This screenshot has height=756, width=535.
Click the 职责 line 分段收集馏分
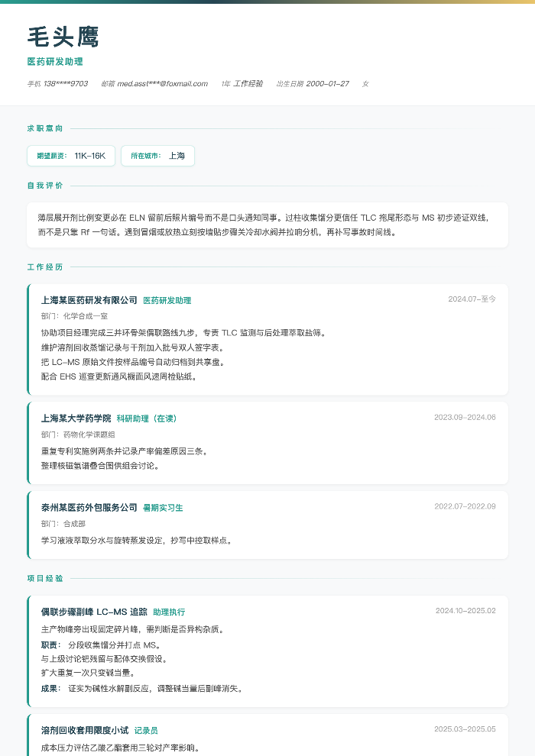coord(102,645)
